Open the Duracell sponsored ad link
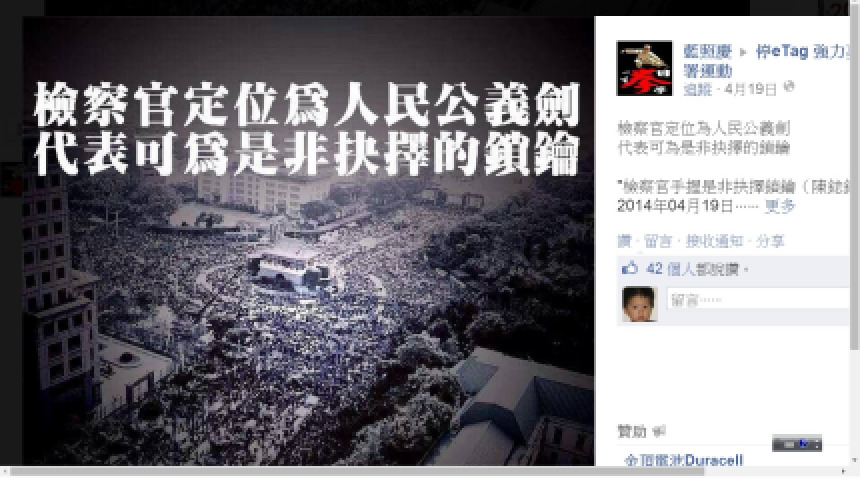 point(684,460)
